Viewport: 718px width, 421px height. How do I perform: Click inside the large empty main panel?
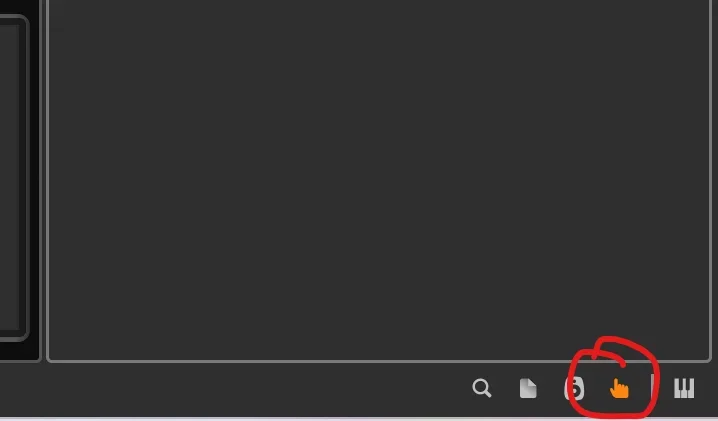(379, 179)
